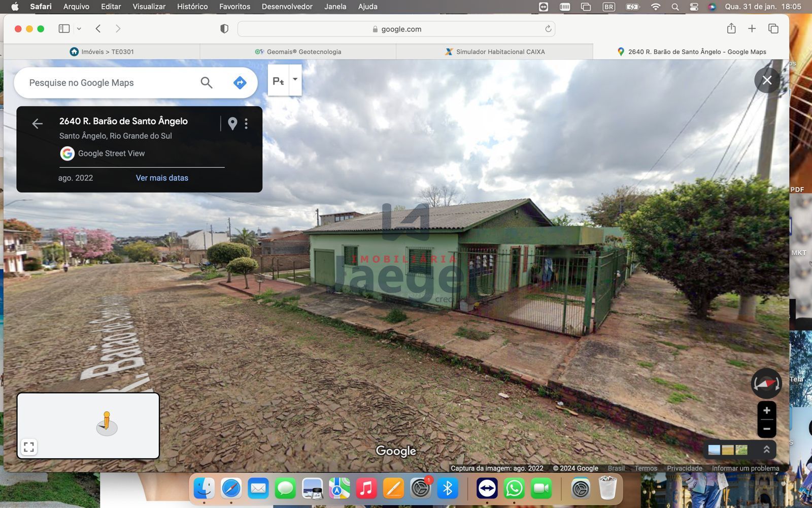
Task: Open the input language dropdown arrow
Action: click(x=295, y=80)
